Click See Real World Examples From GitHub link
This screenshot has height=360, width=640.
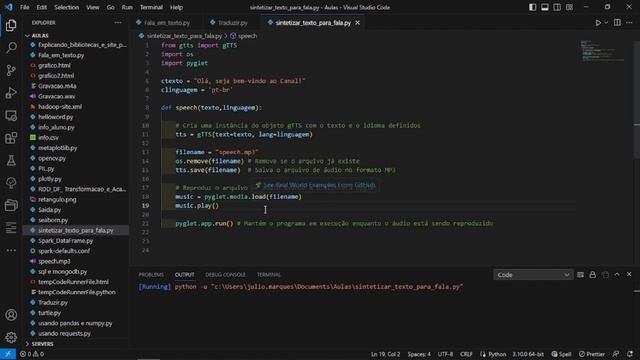[319, 185]
